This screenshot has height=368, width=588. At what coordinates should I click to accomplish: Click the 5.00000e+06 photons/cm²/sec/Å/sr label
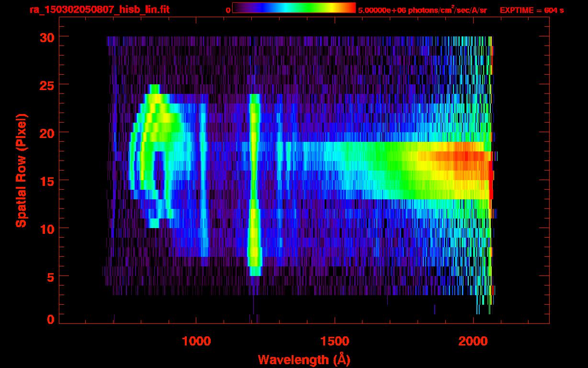pos(422,10)
